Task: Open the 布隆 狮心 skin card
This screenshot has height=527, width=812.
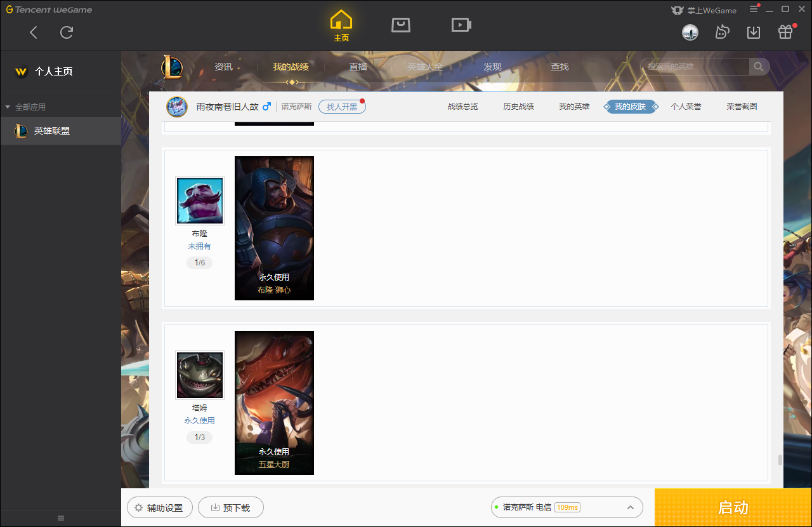Action: click(x=274, y=229)
